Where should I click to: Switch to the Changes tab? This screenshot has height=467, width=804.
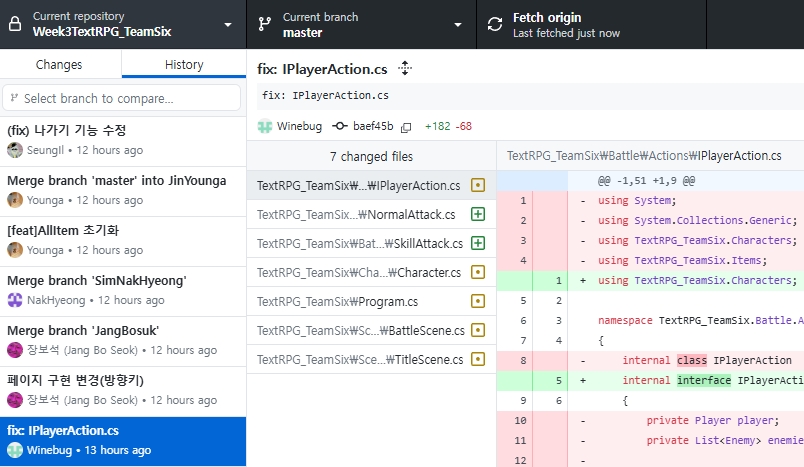tap(59, 65)
